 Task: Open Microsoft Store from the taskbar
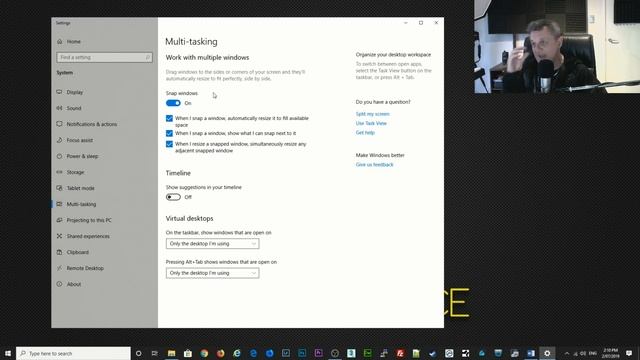188,353
